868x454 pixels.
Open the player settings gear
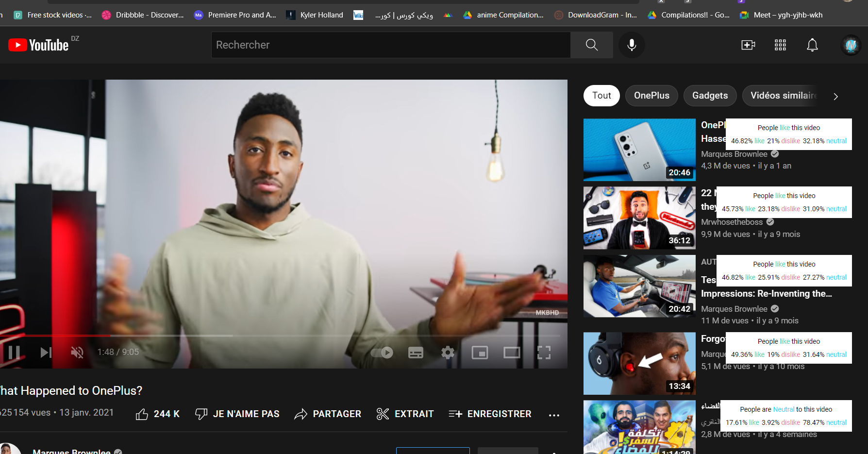point(448,353)
